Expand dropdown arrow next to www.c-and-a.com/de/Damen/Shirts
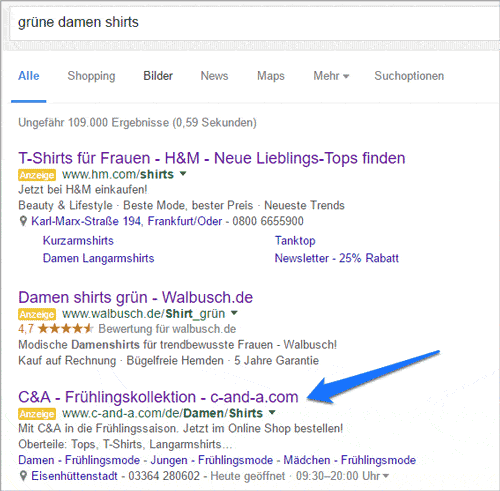 272,412
